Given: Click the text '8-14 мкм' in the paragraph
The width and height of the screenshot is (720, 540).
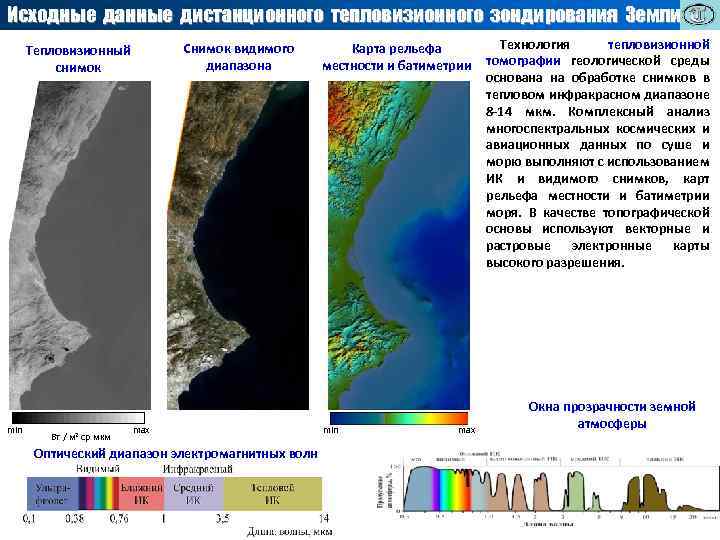Looking at the screenshot, I should pos(519,112).
